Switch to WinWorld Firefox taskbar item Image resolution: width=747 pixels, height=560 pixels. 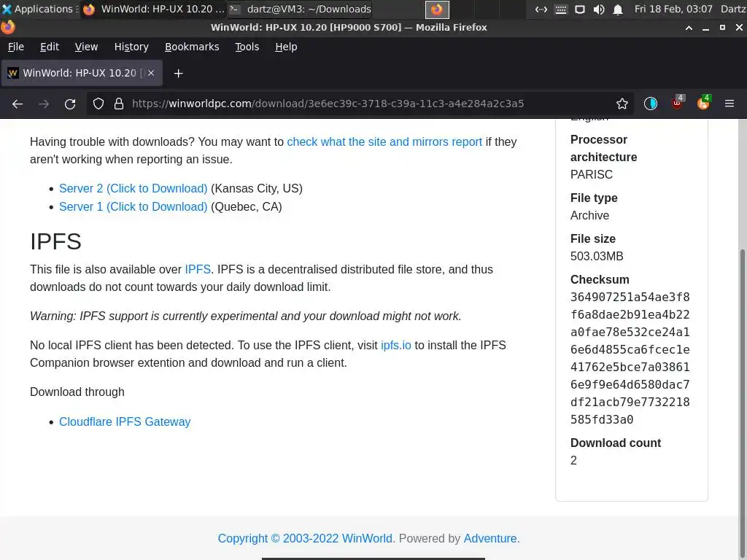(x=153, y=9)
